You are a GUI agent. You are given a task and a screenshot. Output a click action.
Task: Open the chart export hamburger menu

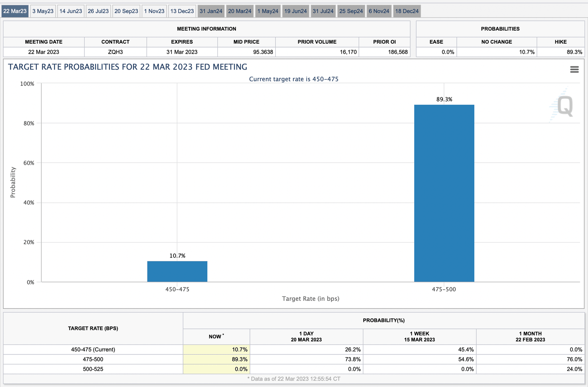574,69
